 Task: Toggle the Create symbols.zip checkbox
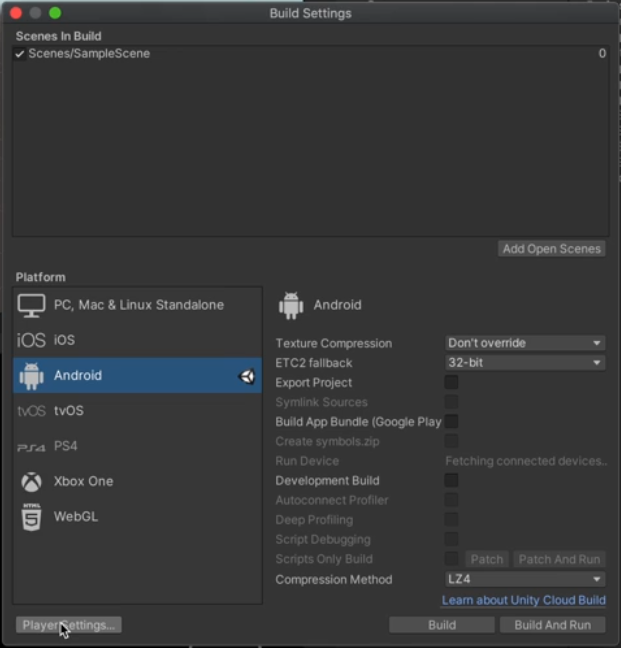[x=451, y=441]
